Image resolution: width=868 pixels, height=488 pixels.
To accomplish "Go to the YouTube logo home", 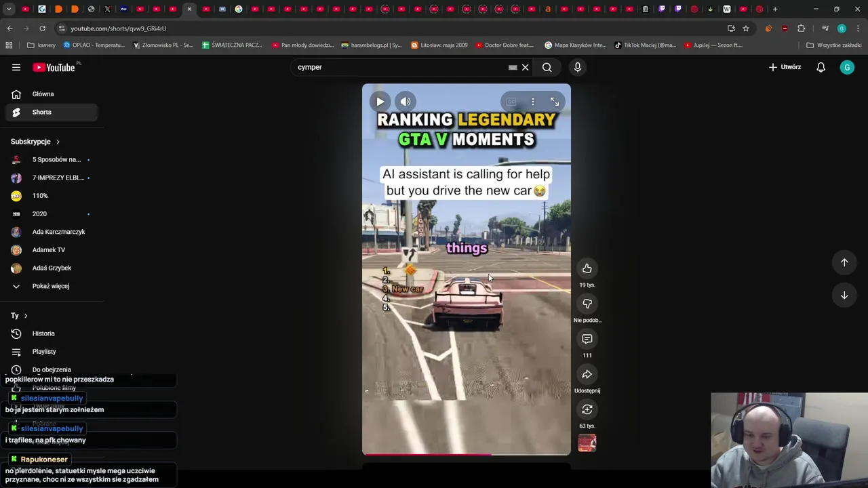I will 54,67.
